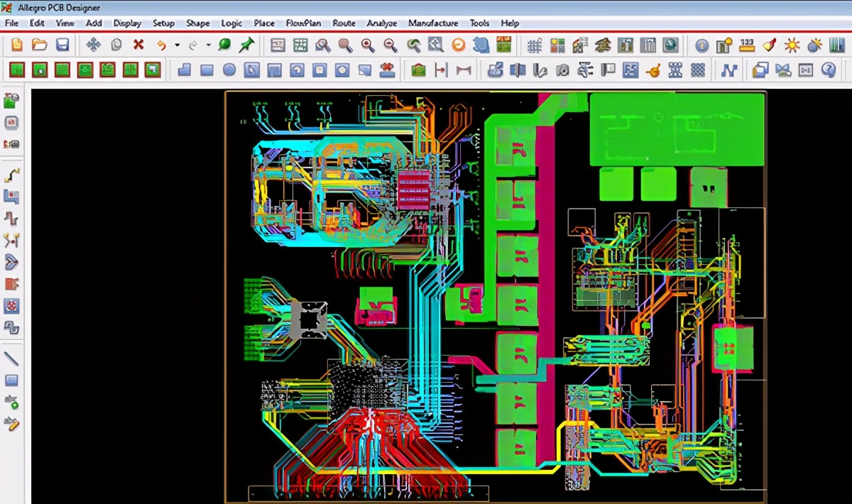Image resolution: width=852 pixels, height=504 pixels.
Task: Click the Unrats All window icon
Action: pyautogui.click(x=278, y=45)
